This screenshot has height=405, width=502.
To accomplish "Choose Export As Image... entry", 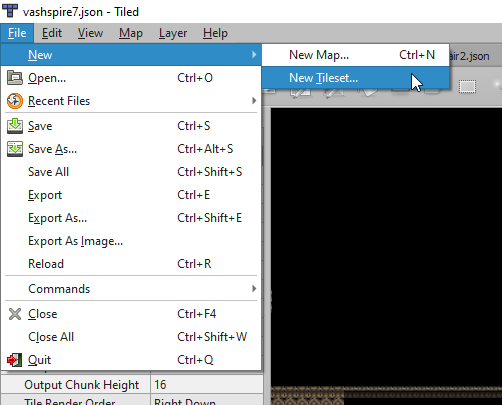I will [x=131, y=241].
